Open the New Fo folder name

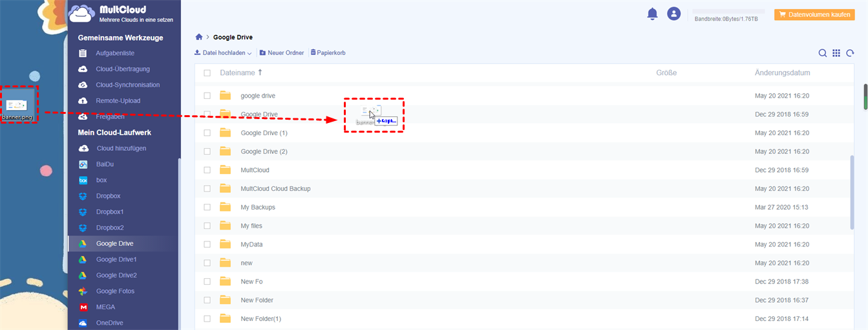coord(251,281)
